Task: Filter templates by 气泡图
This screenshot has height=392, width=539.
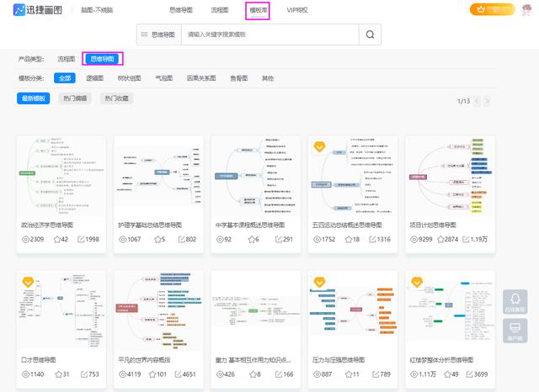Action: click(x=164, y=78)
